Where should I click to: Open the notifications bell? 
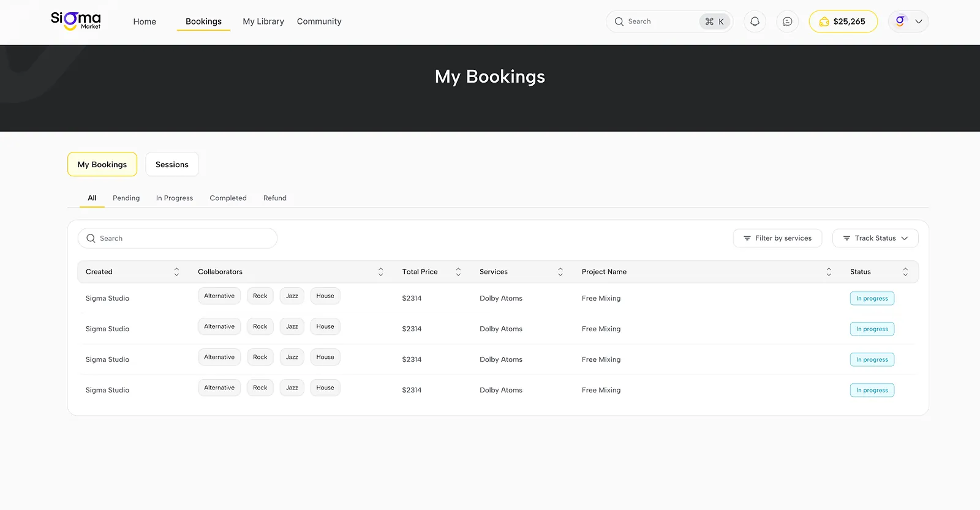click(x=755, y=21)
